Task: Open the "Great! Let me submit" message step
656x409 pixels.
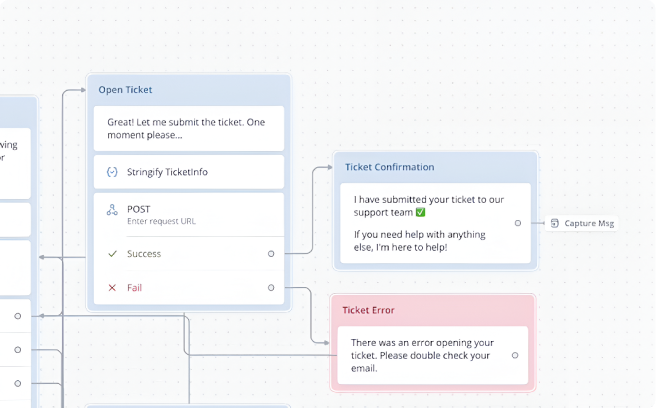Action: tap(188, 128)
